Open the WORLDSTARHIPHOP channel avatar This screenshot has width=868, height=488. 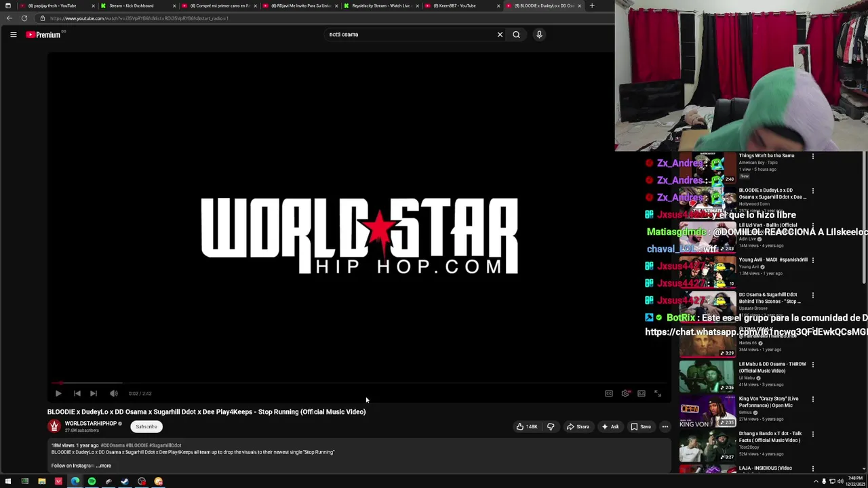point(54,426)
